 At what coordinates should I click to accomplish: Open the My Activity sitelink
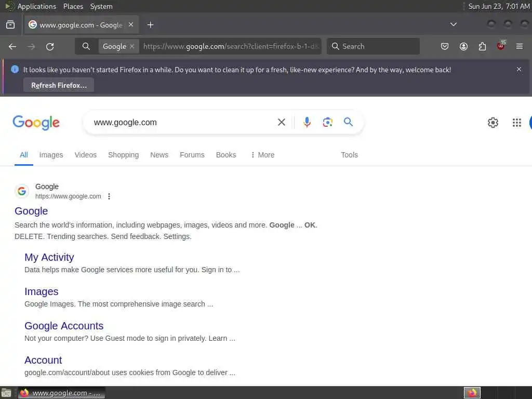point(49,257)
